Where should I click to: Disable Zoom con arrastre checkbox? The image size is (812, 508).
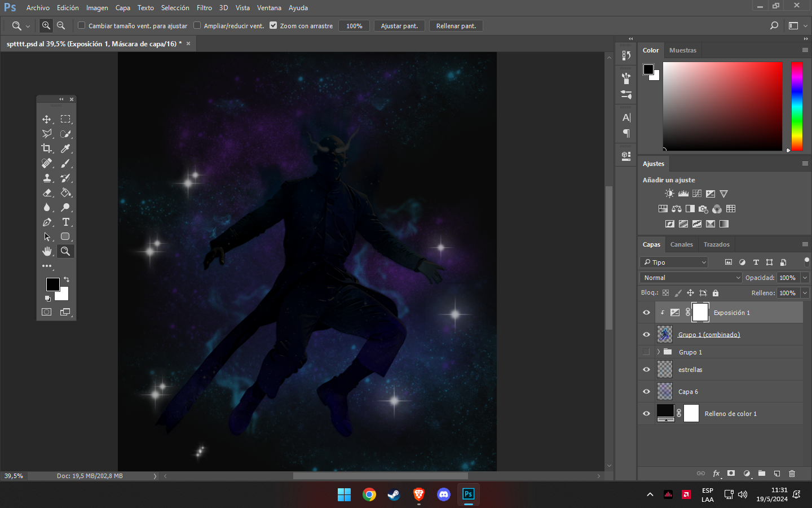273,25
